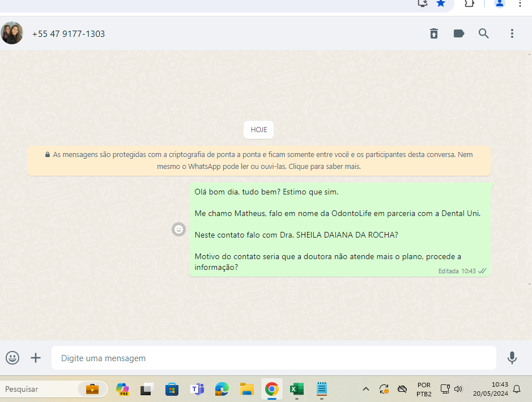
Task: Open the label tag icon
Action: click(x=459, y=33)
